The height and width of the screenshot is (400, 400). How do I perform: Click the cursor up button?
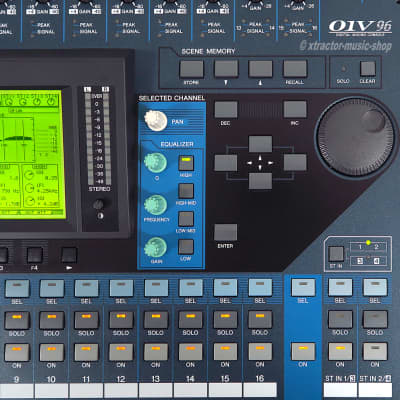click(x=260, y=144)
